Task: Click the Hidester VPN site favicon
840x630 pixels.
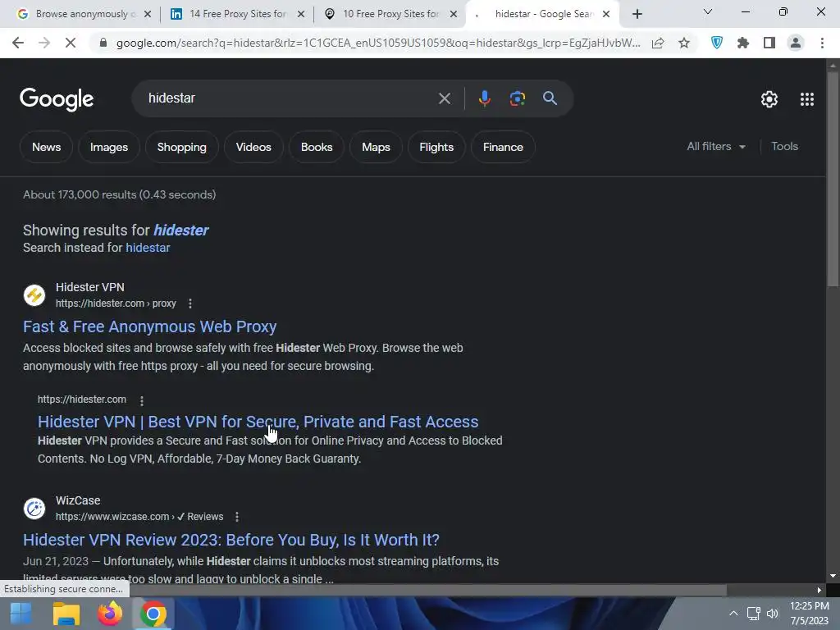Action: coord(34,295)
